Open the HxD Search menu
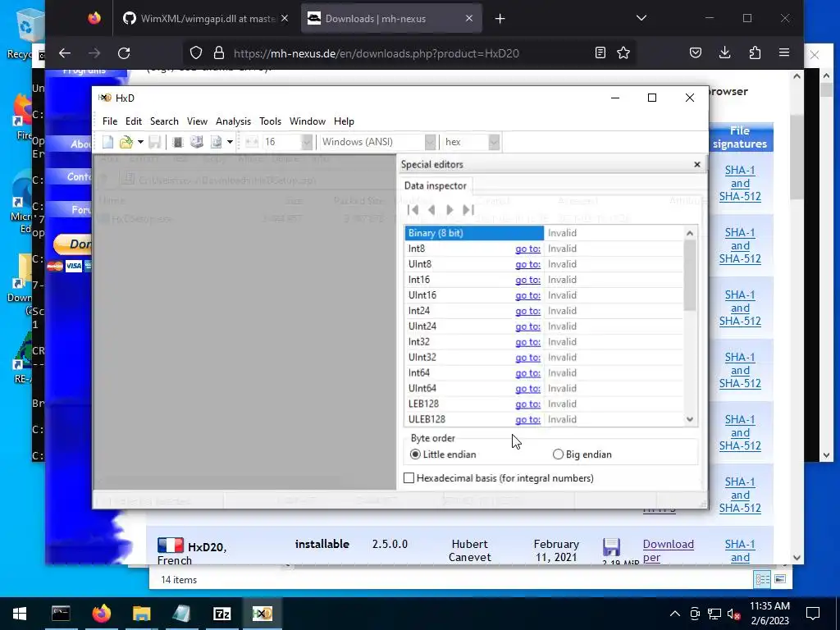 click(164, 121)
